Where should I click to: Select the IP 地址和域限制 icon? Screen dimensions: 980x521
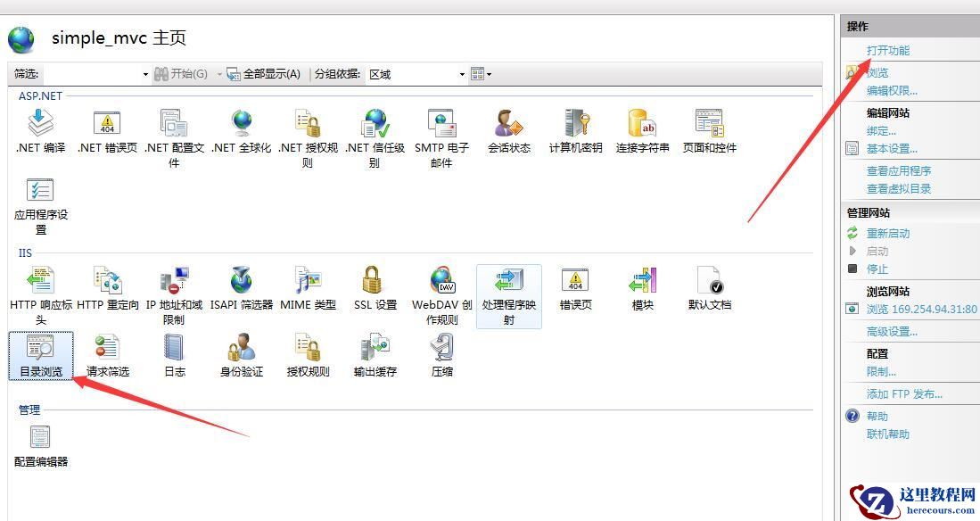point(174,279)
